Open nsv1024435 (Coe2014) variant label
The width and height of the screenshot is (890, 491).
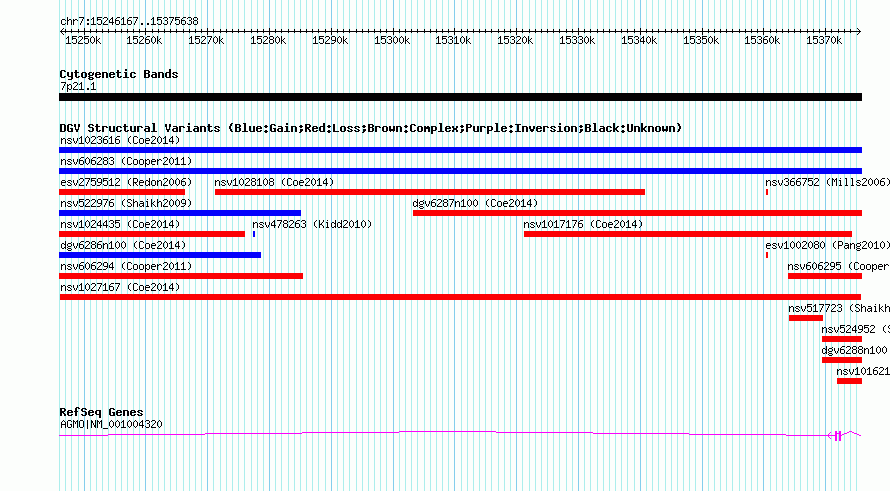(120, 224)
